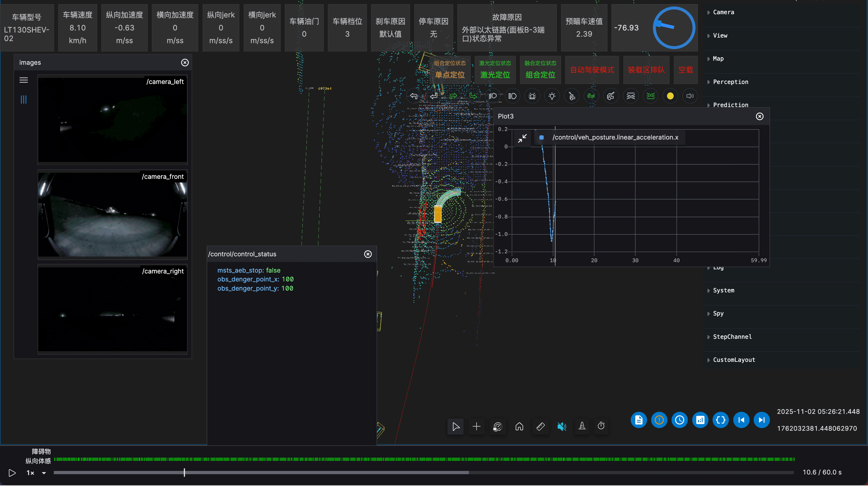Image resolution: width=868 pixels, height=486 pixels.
Task: Click the playback timeline progress bar
Action: pos(424,473)
